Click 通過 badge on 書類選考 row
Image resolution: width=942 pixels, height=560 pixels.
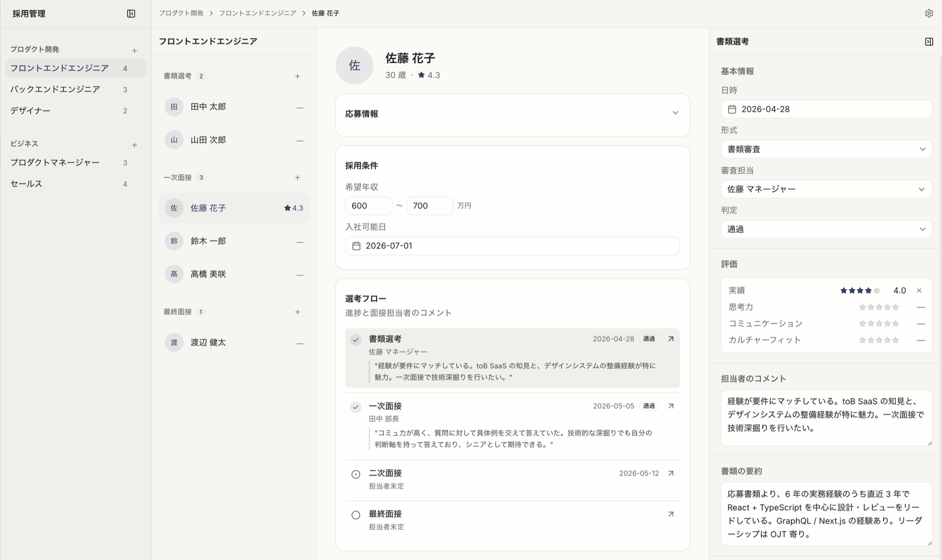click(x=649, y=339)
